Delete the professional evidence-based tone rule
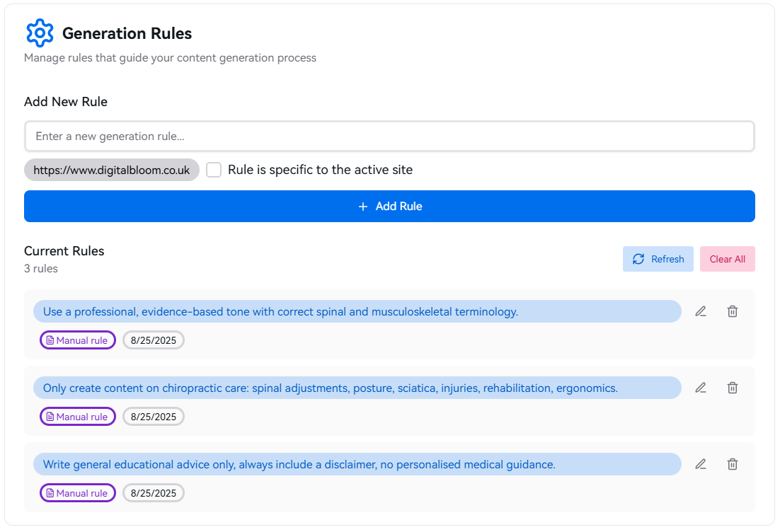The width and height of the screenshot is (780, 532). 733,311
